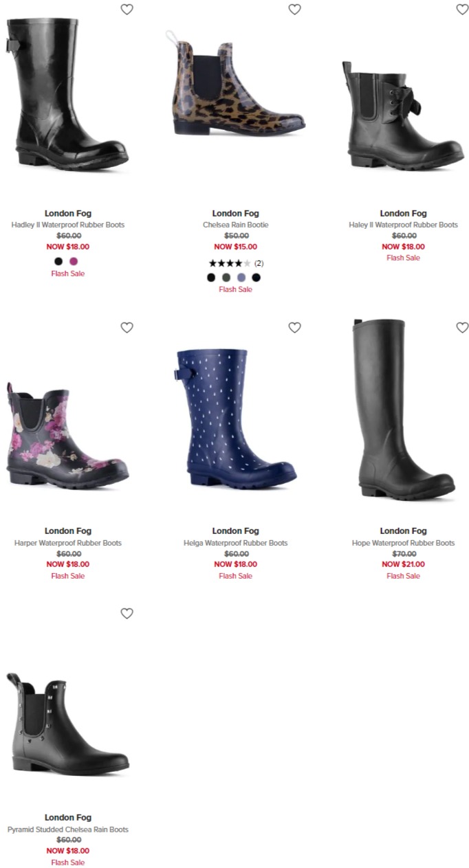This screenshot has height=868, width=469.
Task: Favorite the Hadley II Waterproof Rubber Boots
Action: (x=127, y=10)
